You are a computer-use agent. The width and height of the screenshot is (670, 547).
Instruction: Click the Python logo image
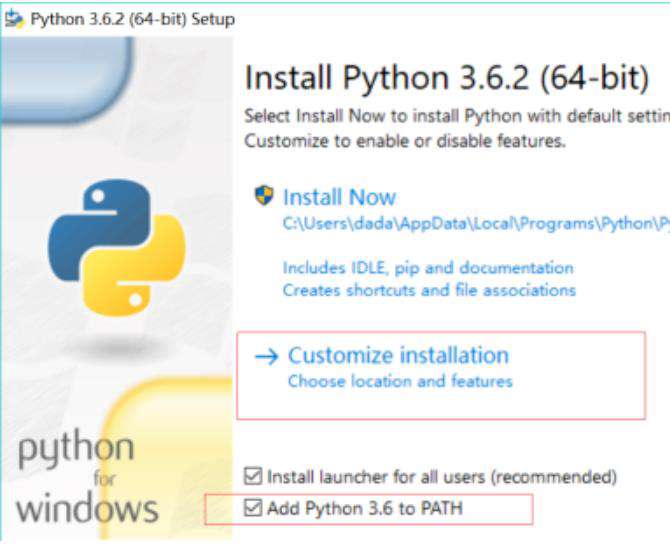click(x=117, y=247)
